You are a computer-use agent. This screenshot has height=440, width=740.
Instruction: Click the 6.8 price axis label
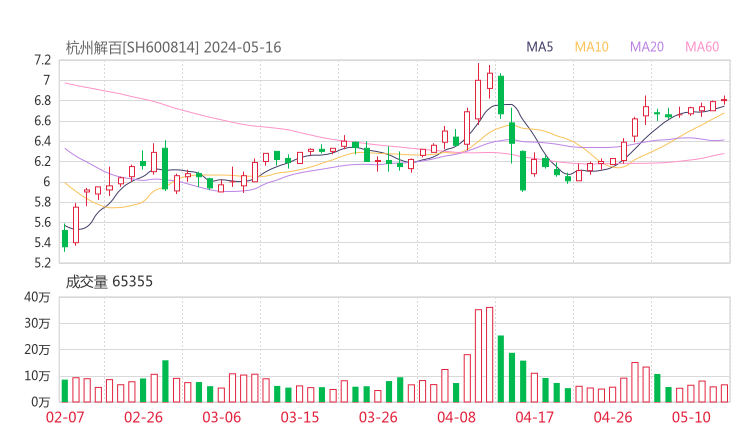(42, 101)
